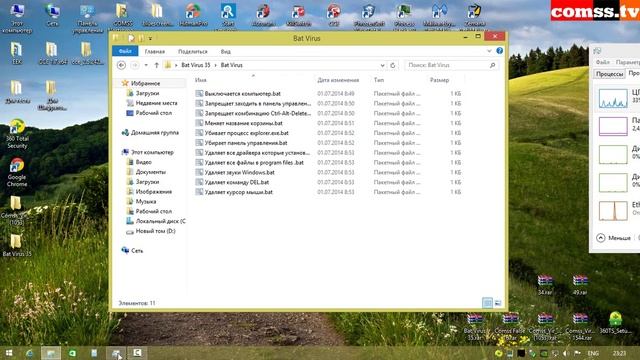Click the Explorer Forward navigation arrow
The image size is (640, 360).
(135, 65)
